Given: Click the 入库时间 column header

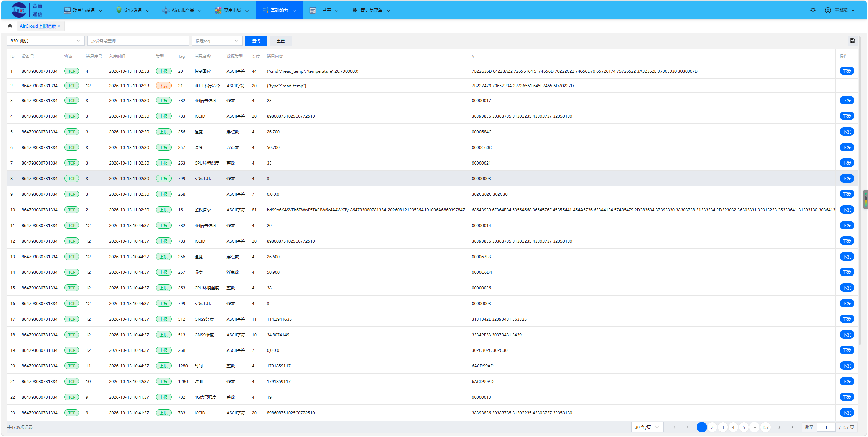Looking at the screenshot, I should click(x=117, y=56).
